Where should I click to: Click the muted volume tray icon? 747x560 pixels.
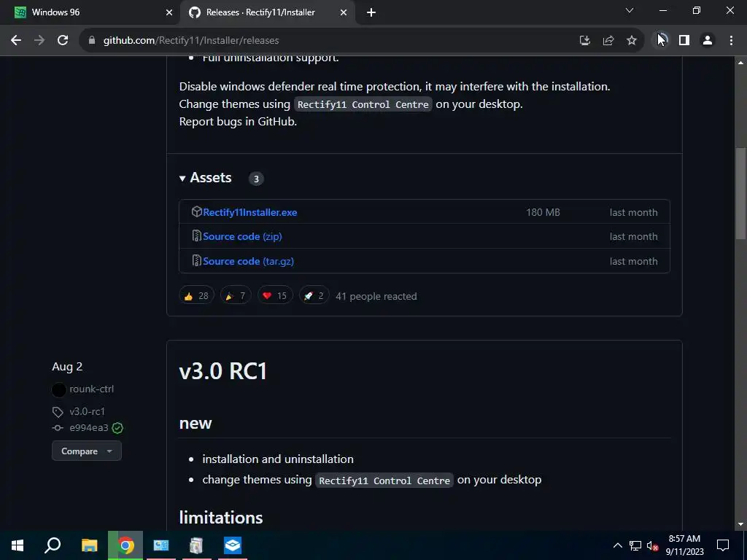tap(652, 545)
